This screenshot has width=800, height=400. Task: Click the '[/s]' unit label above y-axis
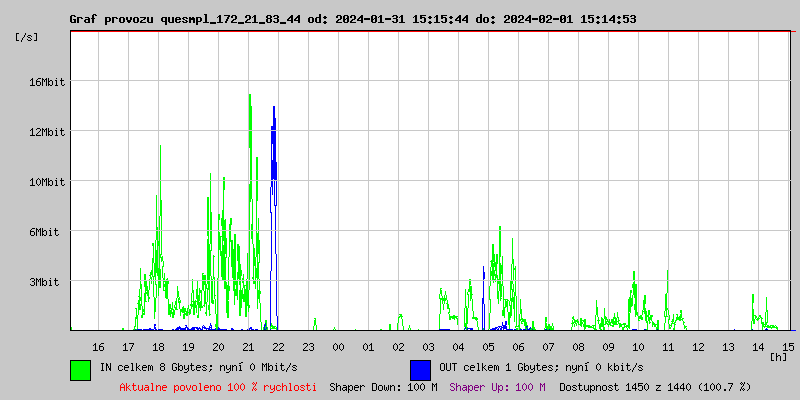(x=27, y=37)
